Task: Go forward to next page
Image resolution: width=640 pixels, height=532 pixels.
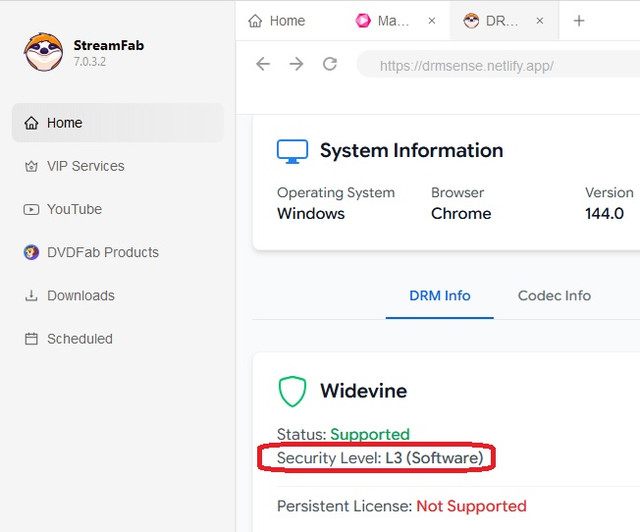Action: (296, 64)
